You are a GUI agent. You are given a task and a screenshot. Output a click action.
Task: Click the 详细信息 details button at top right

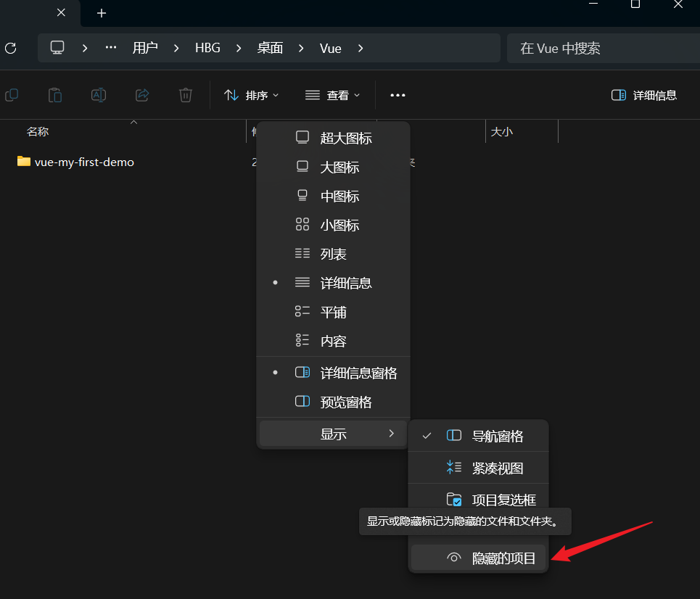[644, 95]
